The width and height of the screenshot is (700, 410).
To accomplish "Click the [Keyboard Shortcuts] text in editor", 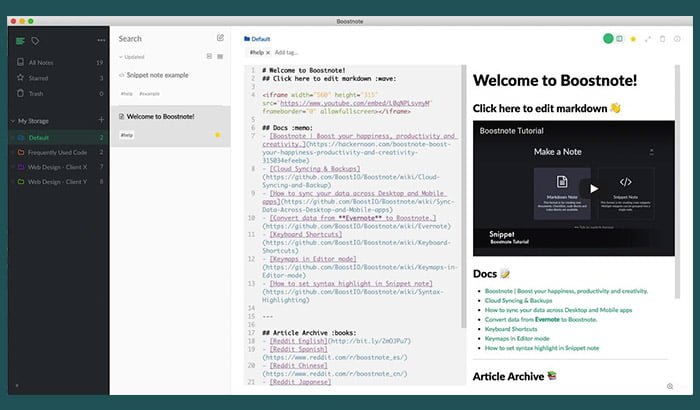I will pos(306,234).
